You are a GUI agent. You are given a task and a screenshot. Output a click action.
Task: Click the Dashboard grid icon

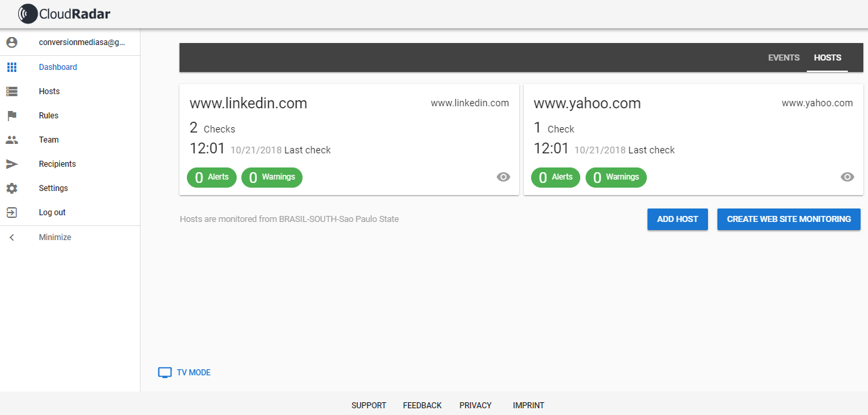(11, 67)
